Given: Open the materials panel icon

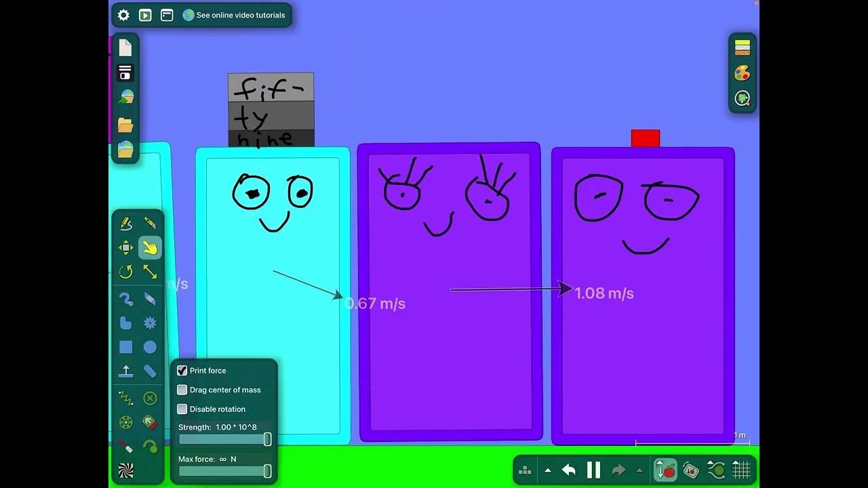Looking at the screenshot, I should click(743, 47).
